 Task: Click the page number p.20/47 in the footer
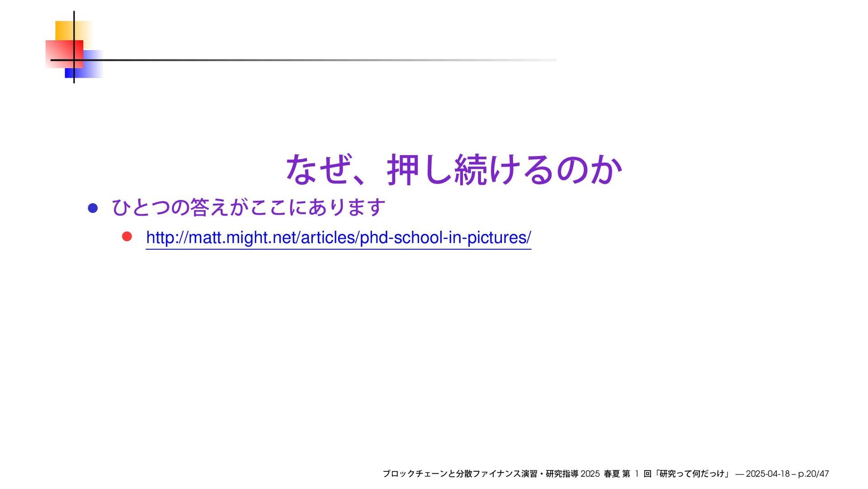click(x=813, y=474)
